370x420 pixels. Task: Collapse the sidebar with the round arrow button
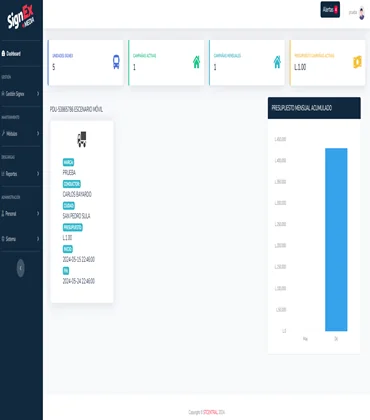[21, 268]
